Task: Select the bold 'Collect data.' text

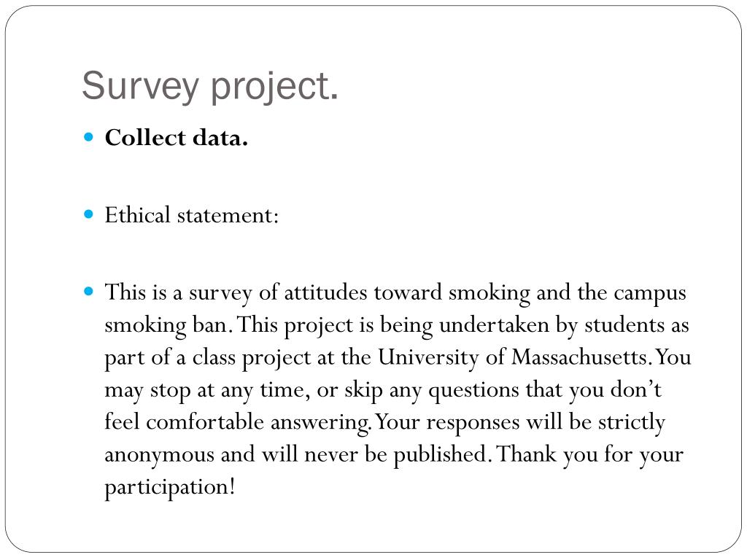Action: point(177,138)
